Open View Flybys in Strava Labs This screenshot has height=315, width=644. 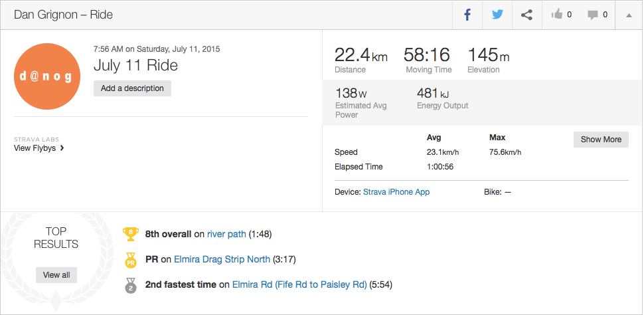(x=39, y=148)
